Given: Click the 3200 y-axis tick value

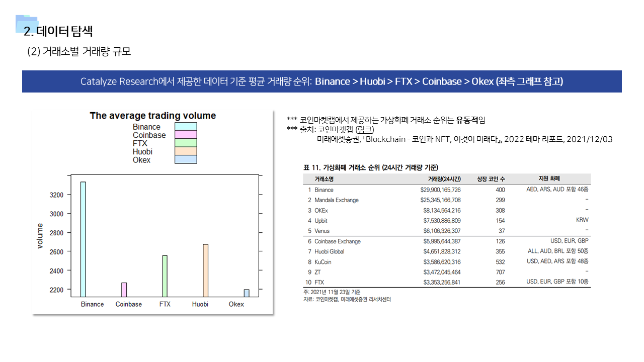Looking at the screenshot, I should click(55, 195).
